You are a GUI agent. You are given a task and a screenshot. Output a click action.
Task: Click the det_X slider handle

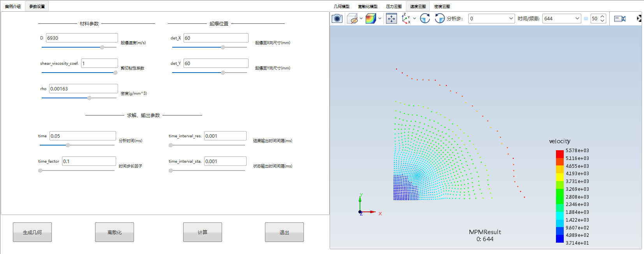point(223,47)
